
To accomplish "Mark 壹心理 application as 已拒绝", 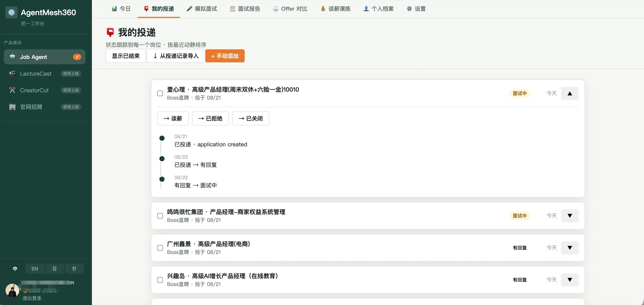I will 210,118.
